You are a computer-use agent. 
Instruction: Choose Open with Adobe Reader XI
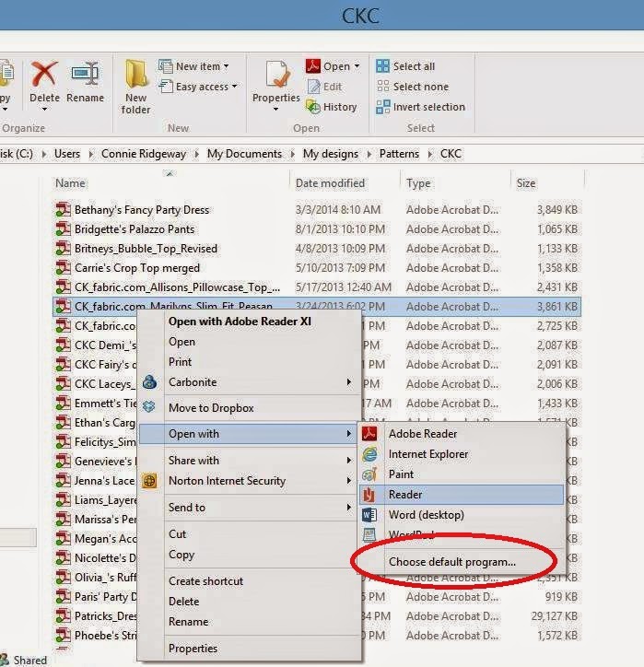pyautogui.click(x=240, y=322)
